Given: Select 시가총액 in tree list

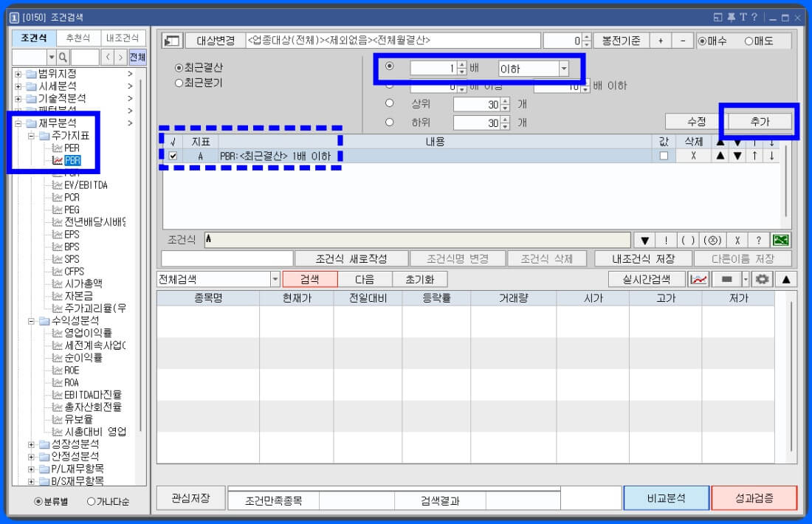Looking at the screenshot, I should (83, 283).
